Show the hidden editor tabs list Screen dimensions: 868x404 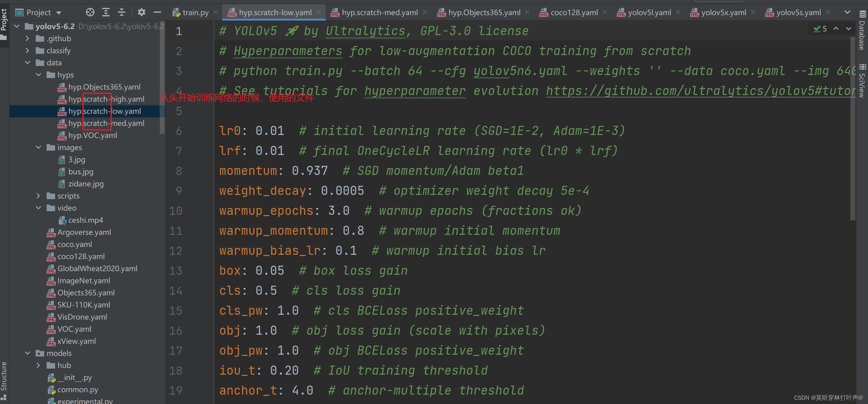point(847,12)
